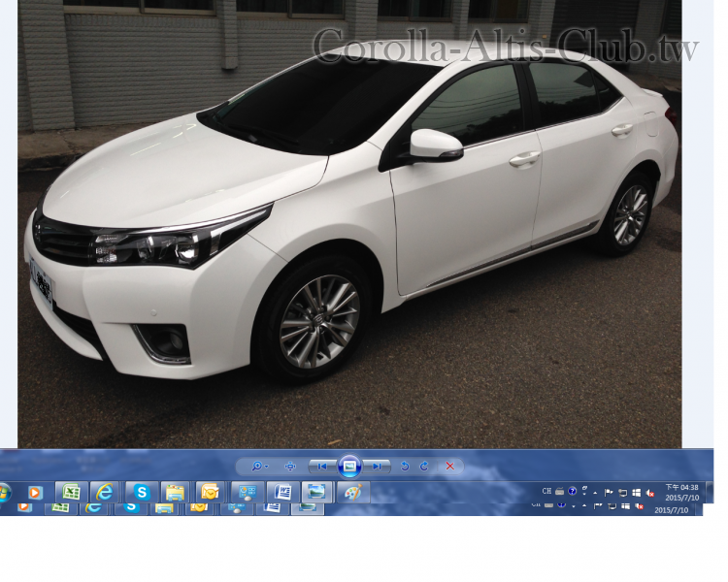Click the actual size fit button
The image size is (728, 582).
click(290, 466)
